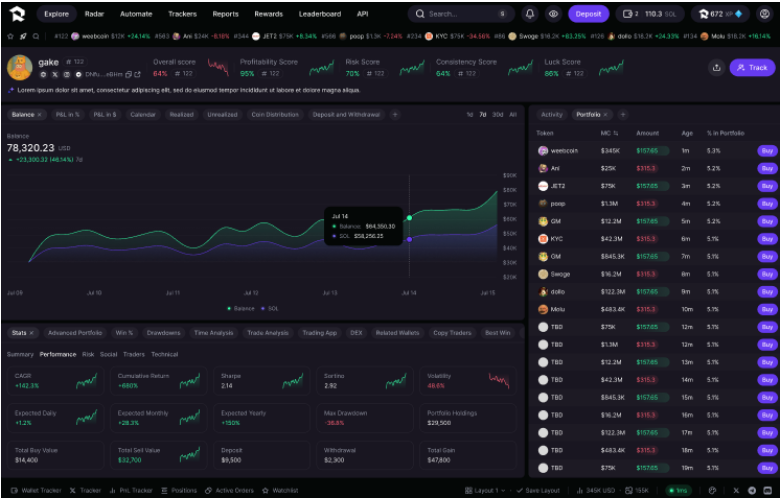Open Active Orders in bottom bar
The height and width of the screenshot is (498, 780).
pyautogui.click(x=231, y=491)
